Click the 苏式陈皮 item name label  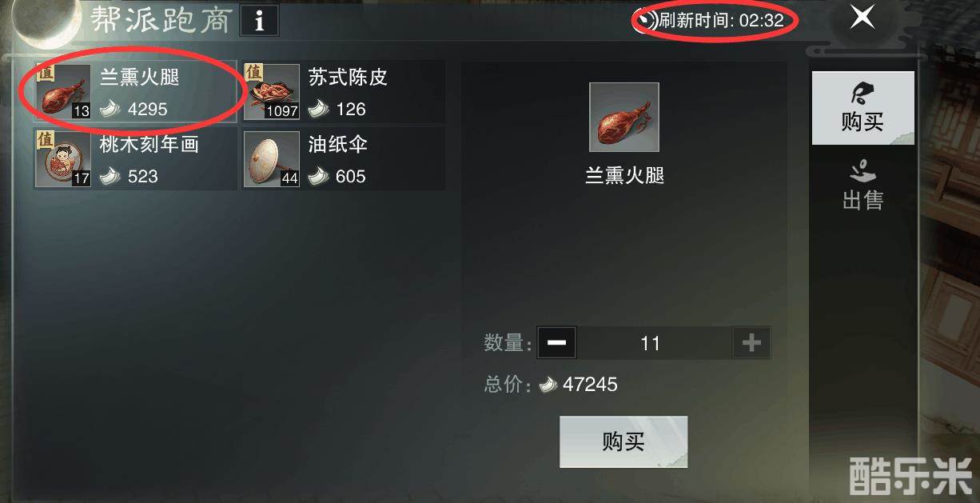[348, 77]
